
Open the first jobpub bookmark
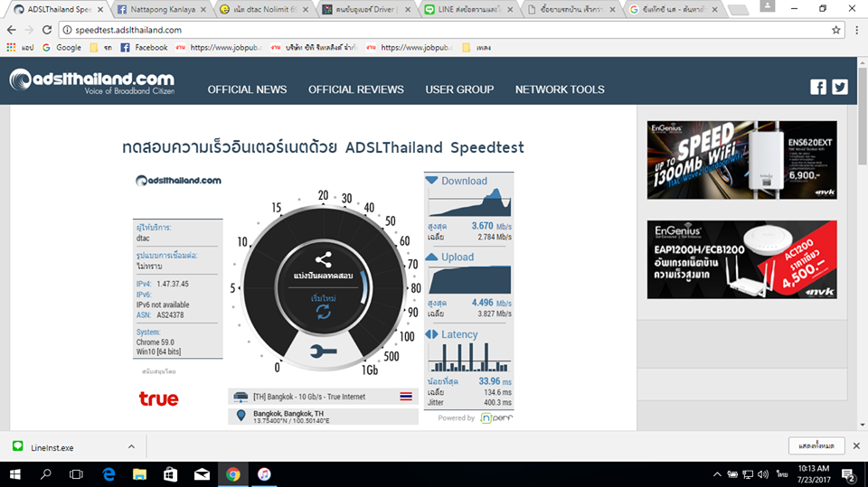click(x=219, y=48)
